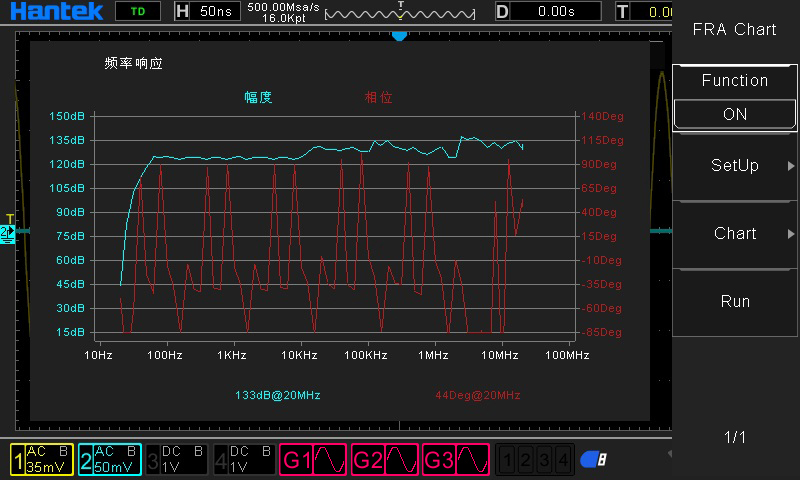This screenshot has height=480, width=800.
Task: Click the delay 0.00s field
Action: tap(555, 12)
